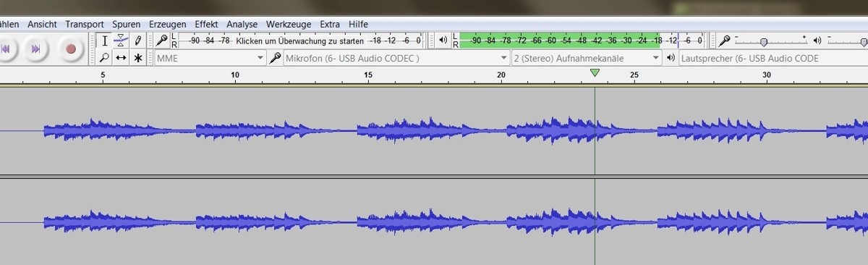Viewport: 868px width, 265px height.
Task: Open the Spuren menu
Action: pyautogui.click(x=127, y=24)
